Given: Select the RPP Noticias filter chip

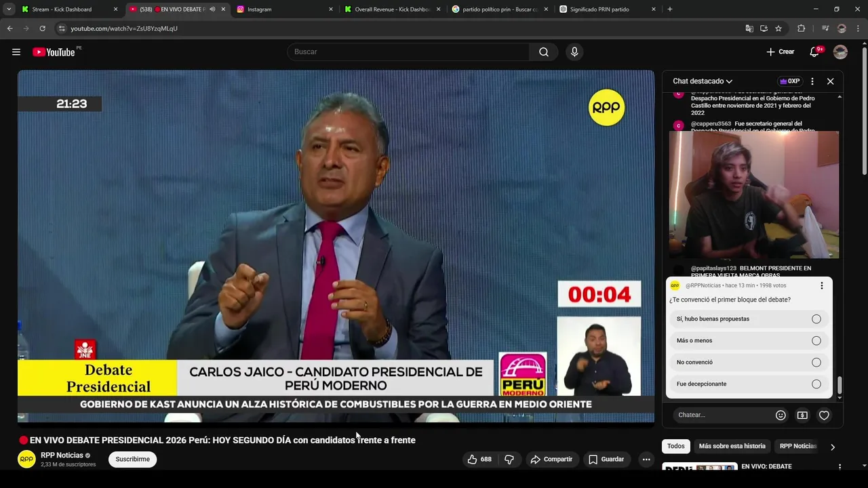Looking at the screenshot, I should click(x=797, y=447).
